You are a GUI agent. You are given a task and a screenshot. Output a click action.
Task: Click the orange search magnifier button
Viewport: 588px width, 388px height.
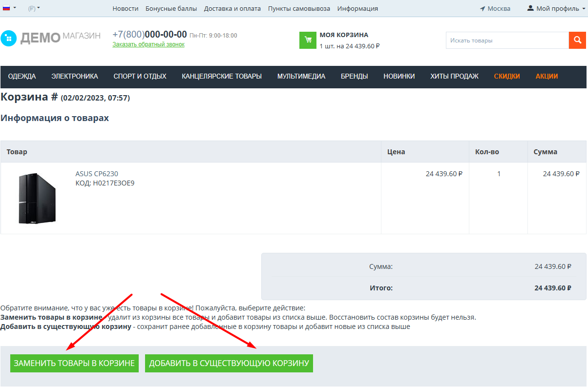577,40
